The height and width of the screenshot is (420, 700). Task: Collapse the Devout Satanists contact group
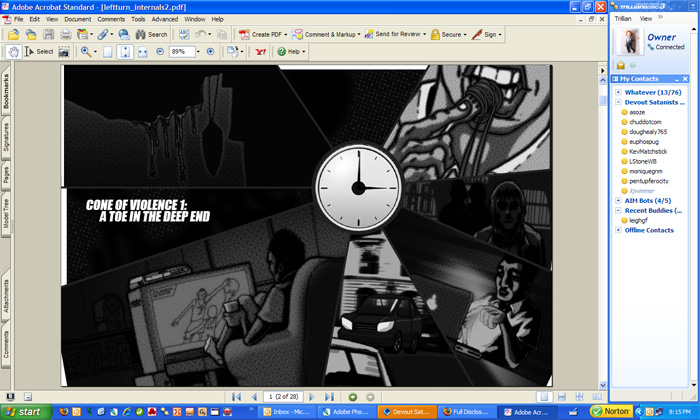618,102
